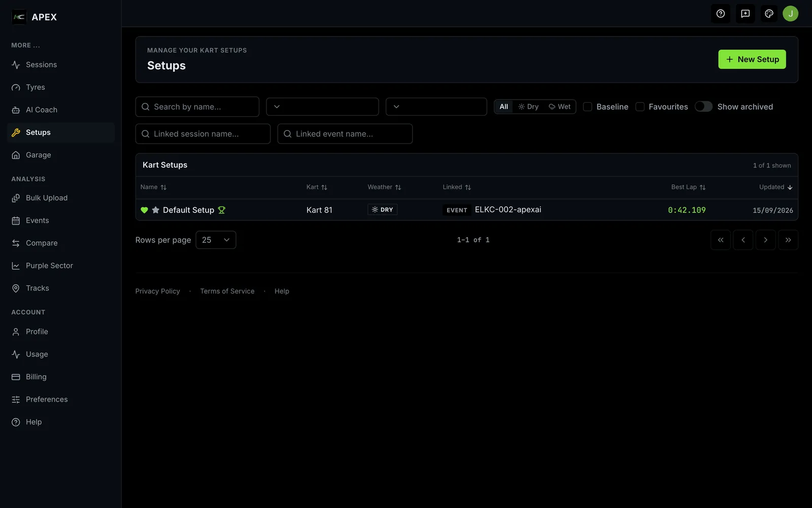Open the theme palette icon
This screenshot has height=508, width=812.
769,14
